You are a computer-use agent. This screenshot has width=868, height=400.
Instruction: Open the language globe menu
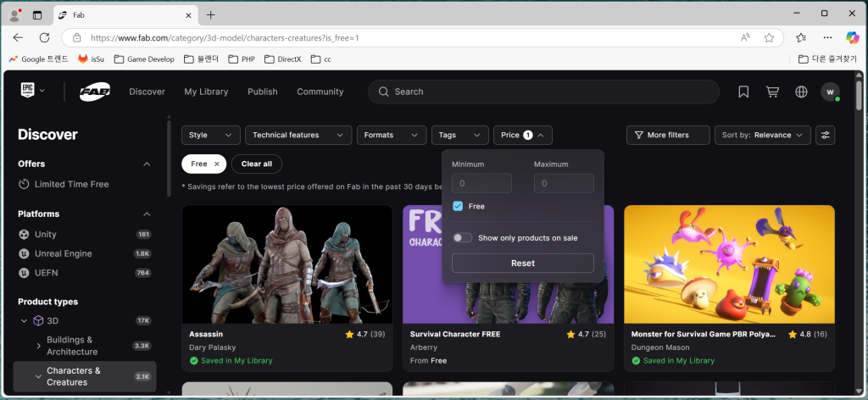pyautogui.click(x=801, y=92)
